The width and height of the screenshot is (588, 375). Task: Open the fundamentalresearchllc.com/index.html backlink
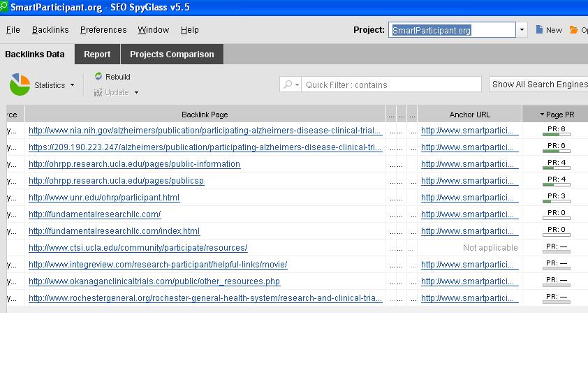(x=114, y=231)
